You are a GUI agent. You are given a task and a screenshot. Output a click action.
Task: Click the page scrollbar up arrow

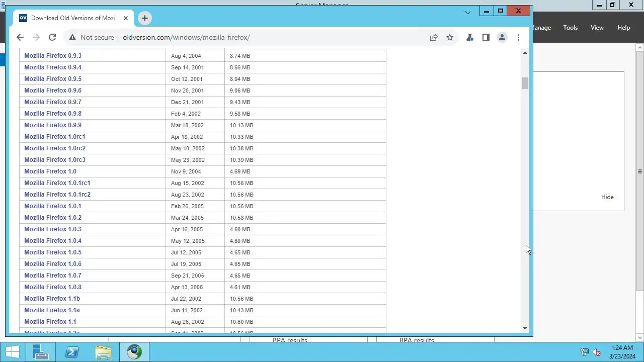click(525, 53)
